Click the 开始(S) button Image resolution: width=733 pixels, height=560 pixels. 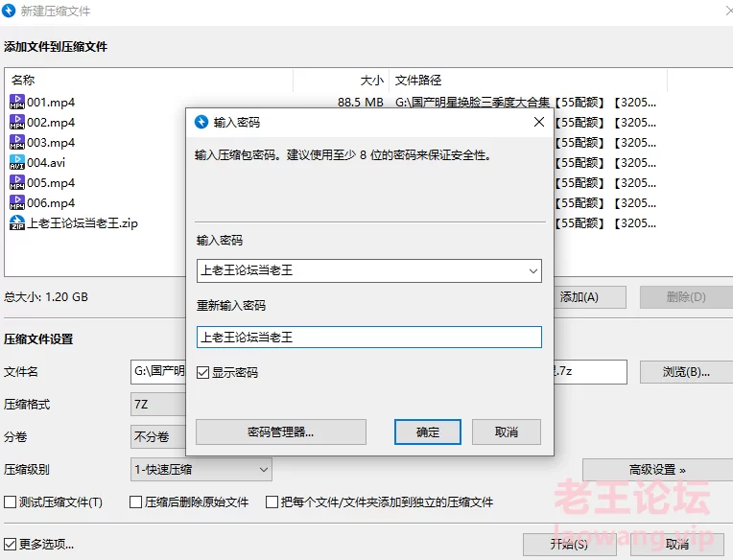point(569,544)
